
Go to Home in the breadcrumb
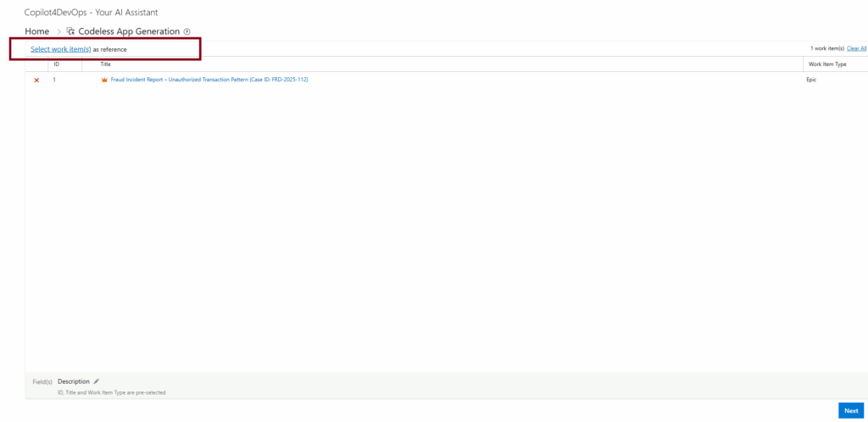(x=36, y=31)
